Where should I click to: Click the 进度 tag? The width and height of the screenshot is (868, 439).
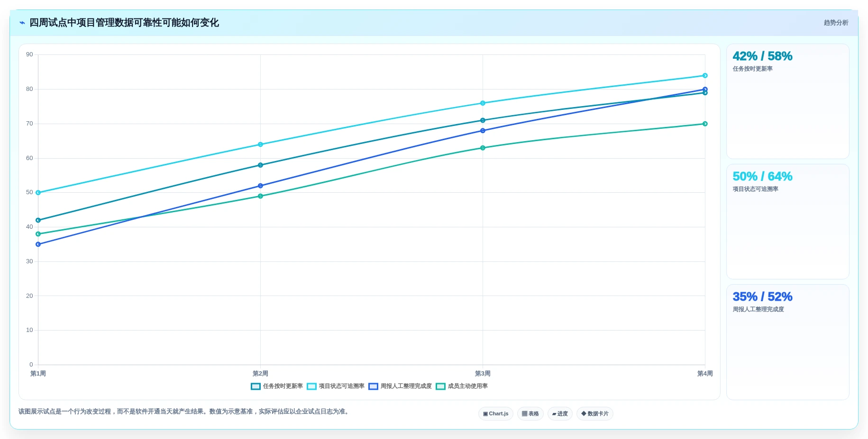click(560, 413)
